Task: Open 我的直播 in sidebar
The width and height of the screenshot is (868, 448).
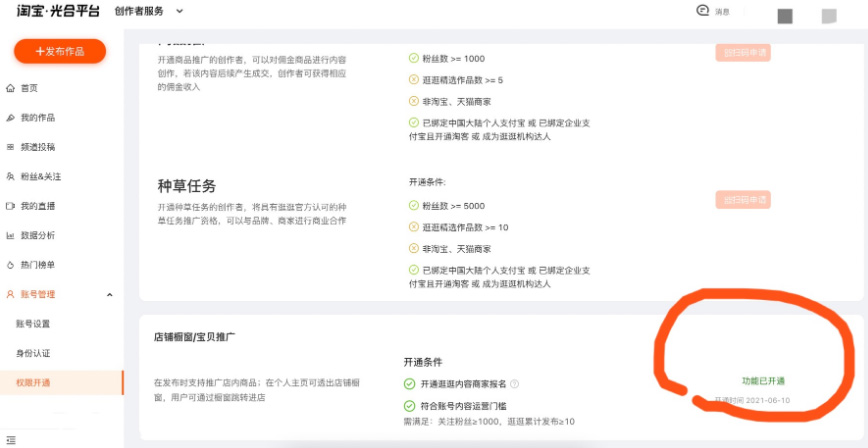Action: [x=38, y=206]
